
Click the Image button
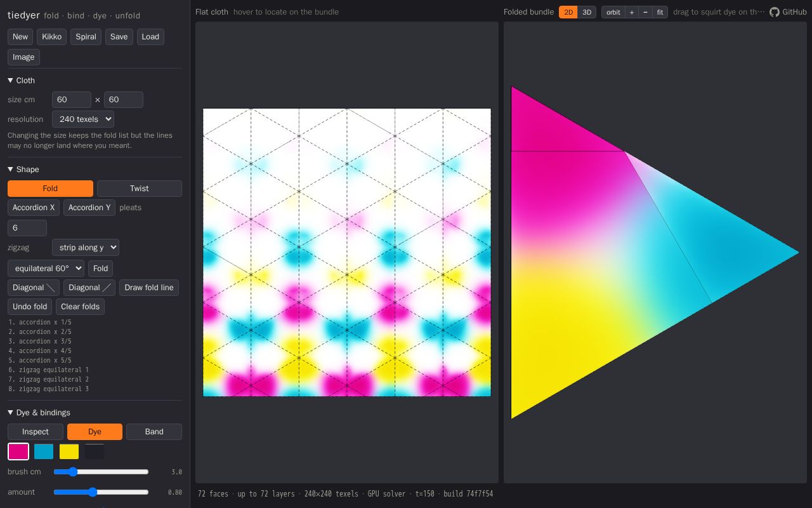tap(23, 57)
